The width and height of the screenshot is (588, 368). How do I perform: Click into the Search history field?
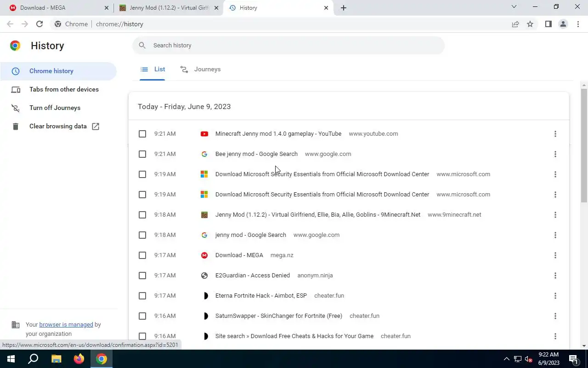pos(288,45)
